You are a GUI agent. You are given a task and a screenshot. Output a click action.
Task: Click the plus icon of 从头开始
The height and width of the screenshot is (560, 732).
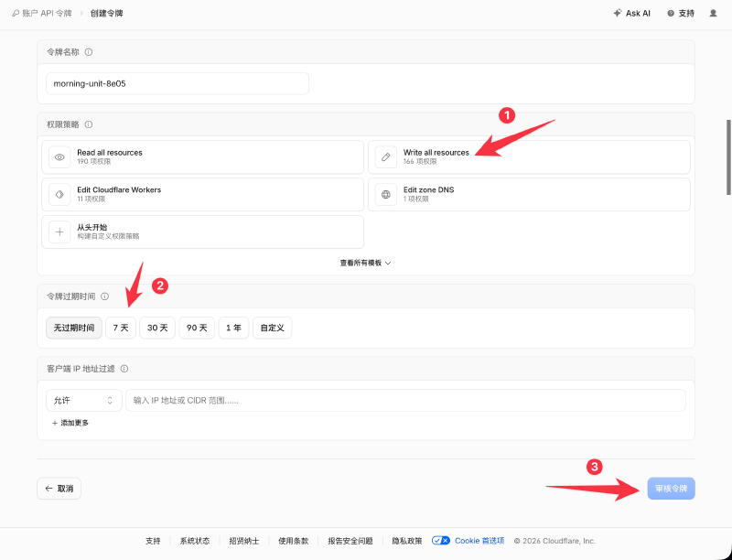click(x=59, y=232)
